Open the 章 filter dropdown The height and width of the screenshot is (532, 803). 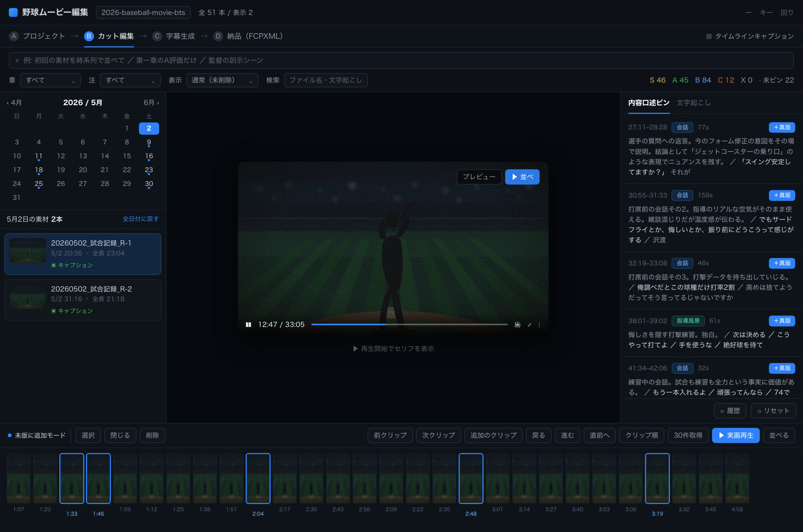point(50,80)
